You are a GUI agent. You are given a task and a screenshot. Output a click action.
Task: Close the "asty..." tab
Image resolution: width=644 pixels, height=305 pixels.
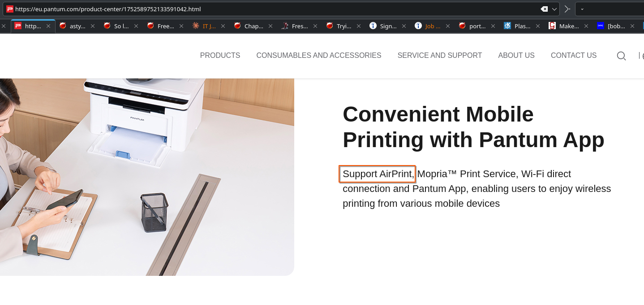tap(93, 26)
